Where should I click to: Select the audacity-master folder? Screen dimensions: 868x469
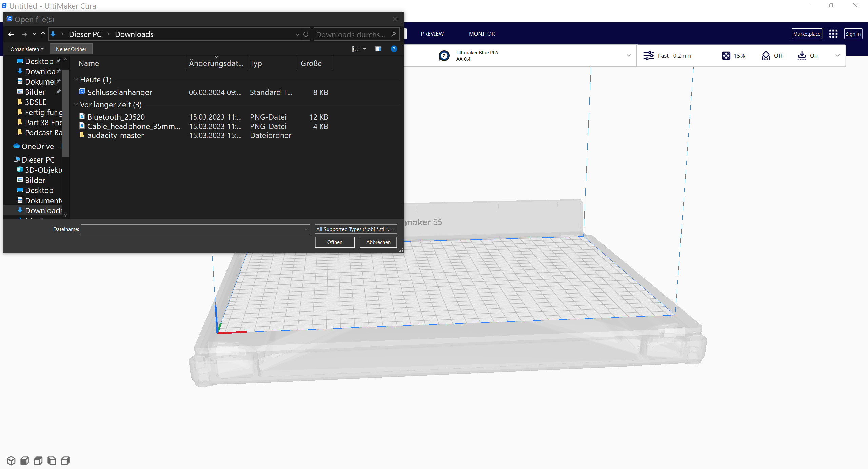pyautogui.click(x=116, y=135)
